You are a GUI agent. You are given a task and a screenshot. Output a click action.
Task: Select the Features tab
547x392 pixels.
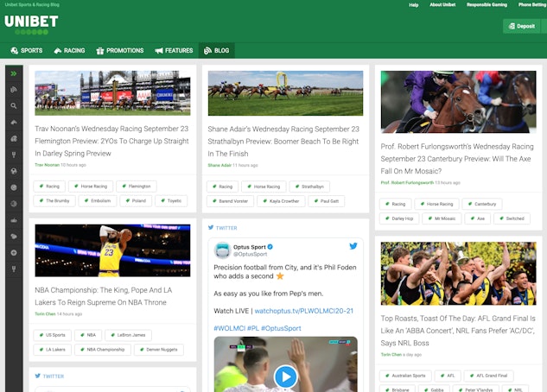pos(174,51)
